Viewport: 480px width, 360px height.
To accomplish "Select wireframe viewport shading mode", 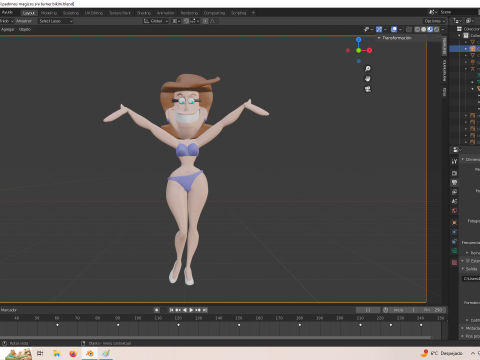I will [417, 29].
